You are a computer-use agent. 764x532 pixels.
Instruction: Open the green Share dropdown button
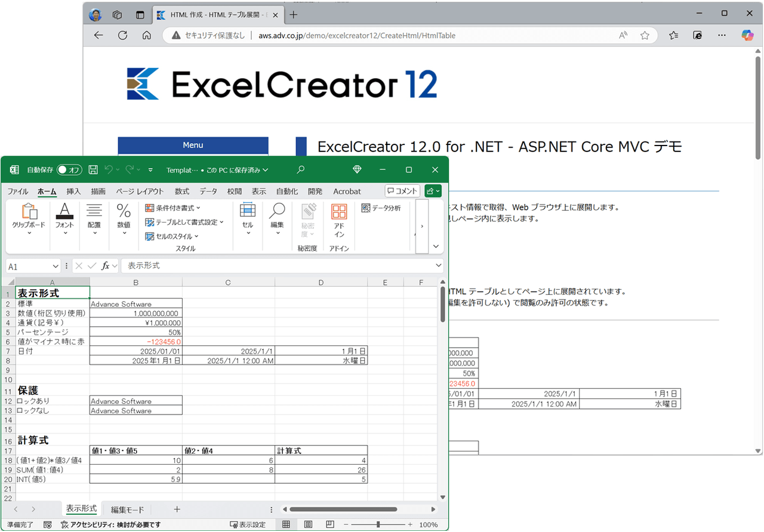coord(433,191)
